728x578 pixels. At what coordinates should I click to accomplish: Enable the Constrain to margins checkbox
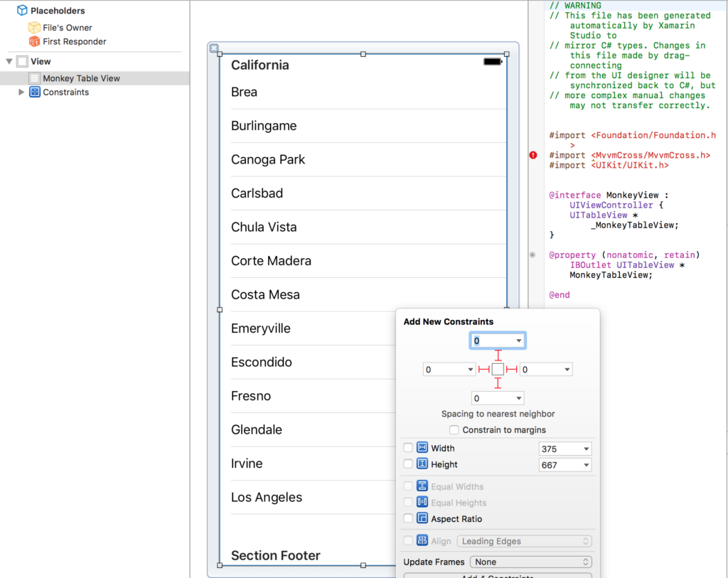coord(454,429)
